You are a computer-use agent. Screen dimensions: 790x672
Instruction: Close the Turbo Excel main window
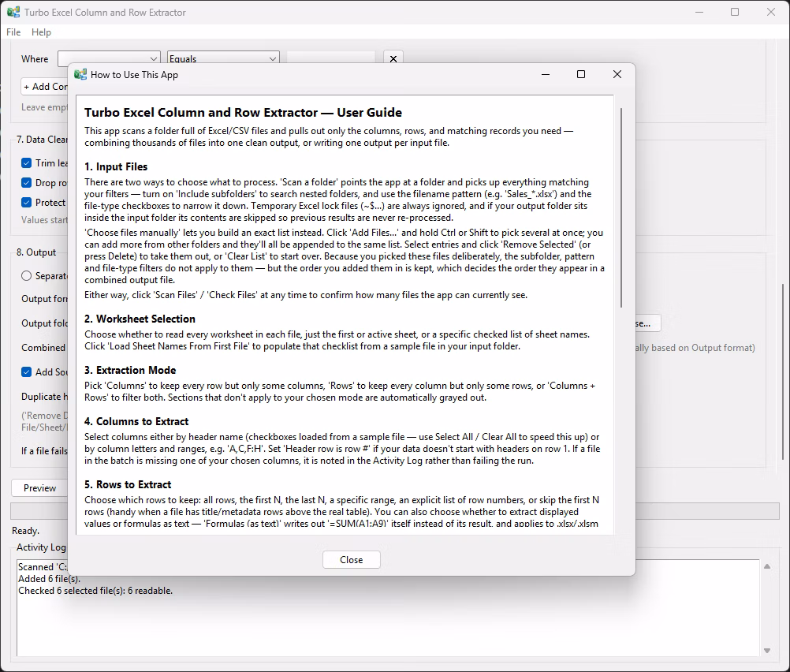(x=771, y=12)
